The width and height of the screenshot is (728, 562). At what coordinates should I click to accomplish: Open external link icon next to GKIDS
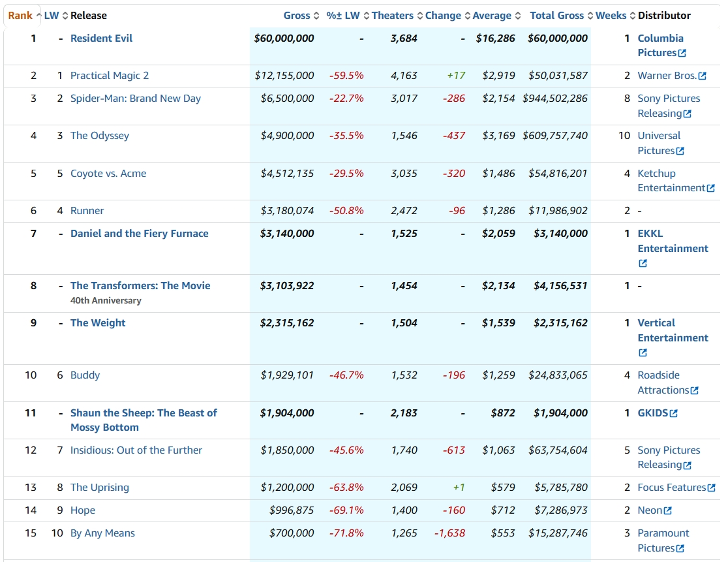coord(674,413)
